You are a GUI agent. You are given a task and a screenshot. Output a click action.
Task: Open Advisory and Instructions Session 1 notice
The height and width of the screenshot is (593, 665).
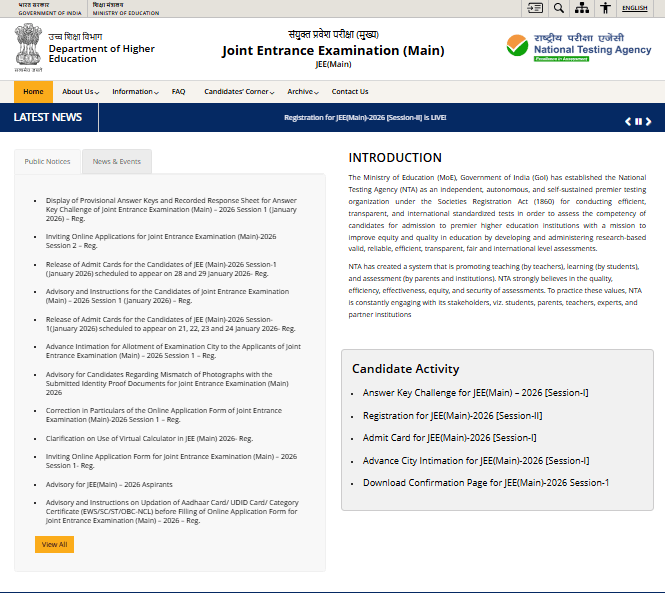point(167,296)
